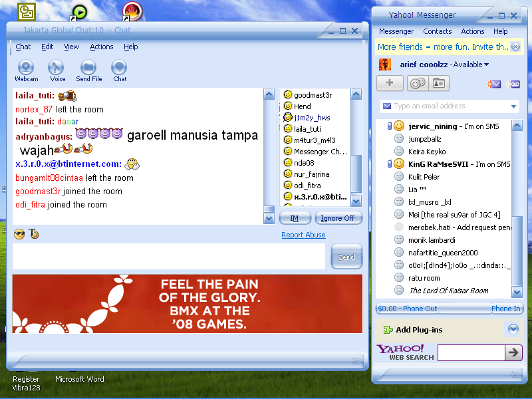Open the yellow desktop icon at top left
Viewport: 532px width, 399px height.
[x=27, y=12]
